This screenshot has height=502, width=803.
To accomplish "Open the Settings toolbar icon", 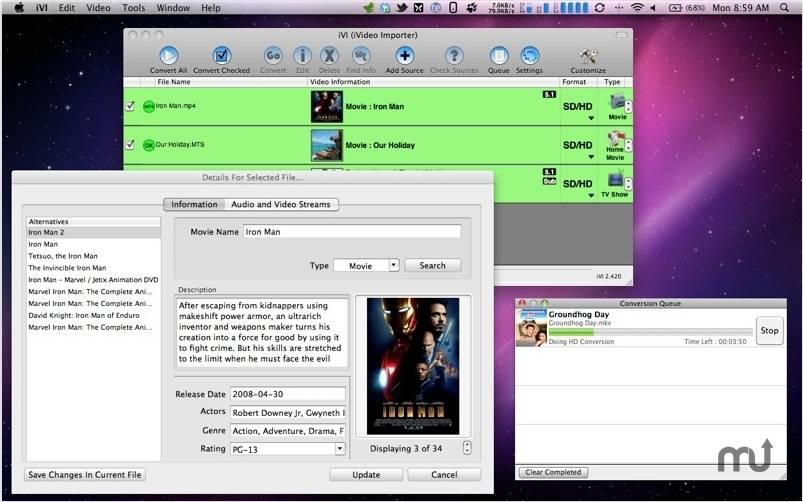I will pos(529,56).
